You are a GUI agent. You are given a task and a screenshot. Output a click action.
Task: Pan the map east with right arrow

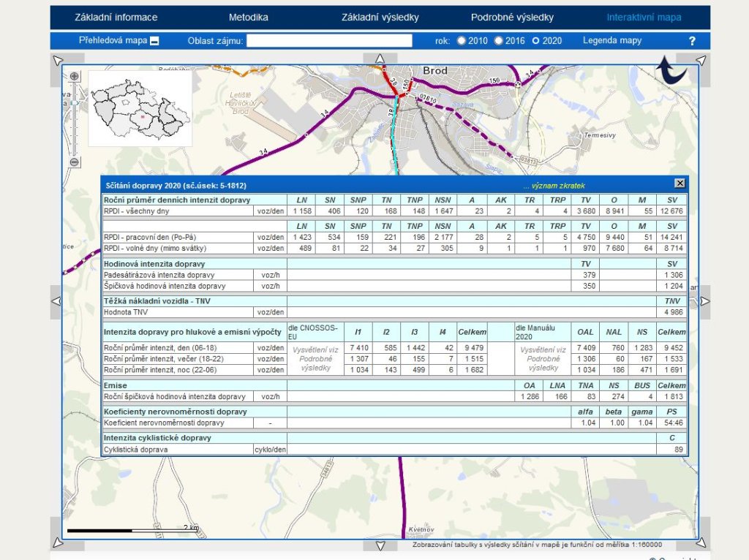tap(704, 301)
